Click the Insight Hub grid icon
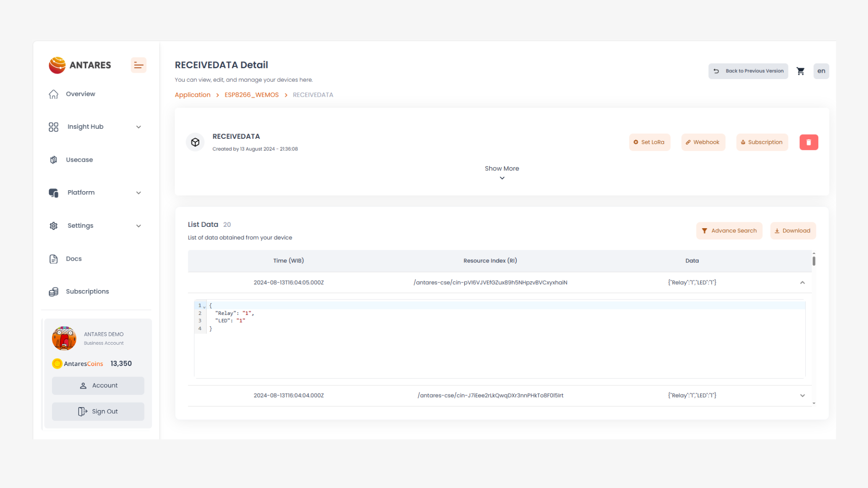The image size is (868, 488). click(x=53, y=127)
